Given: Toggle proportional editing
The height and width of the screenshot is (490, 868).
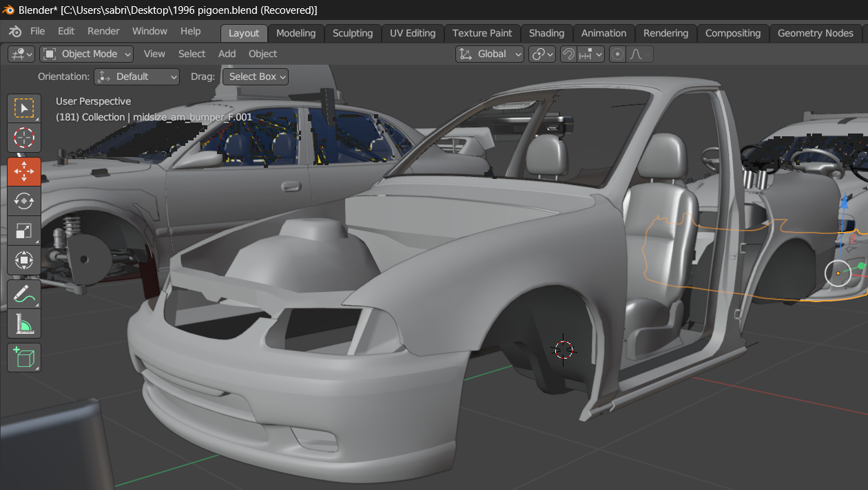Looking at the screenshot, I should pos(618,54).
